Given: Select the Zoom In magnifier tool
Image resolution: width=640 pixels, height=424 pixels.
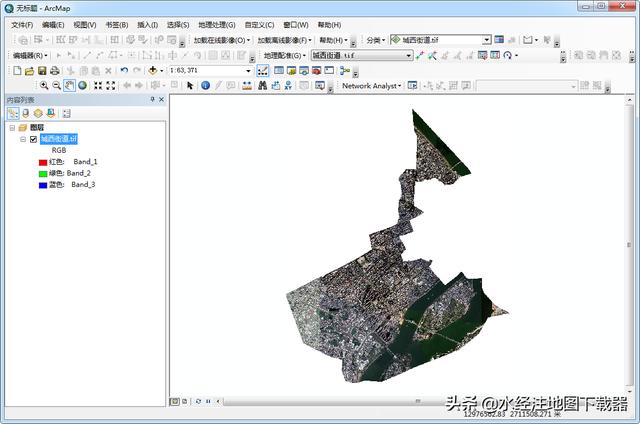Looking at the screenshot, I should (x=44, y=85).
